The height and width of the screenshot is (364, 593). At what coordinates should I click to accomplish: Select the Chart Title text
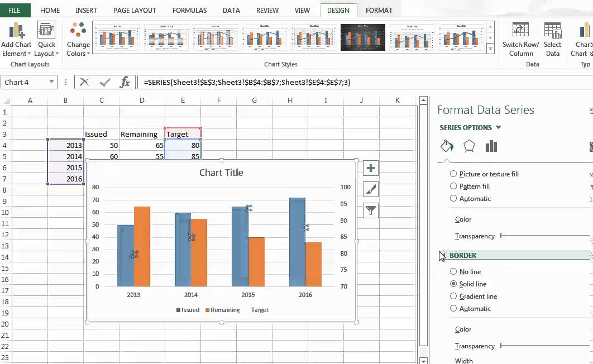[221, 173]
